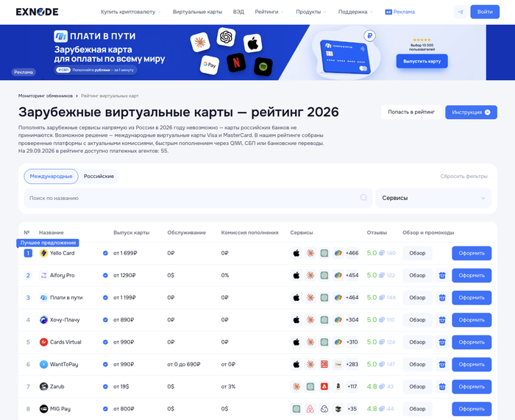515x420 pixels.
Task: Open the gift promo icon for Плати в пути
Action: coord(442,297)
